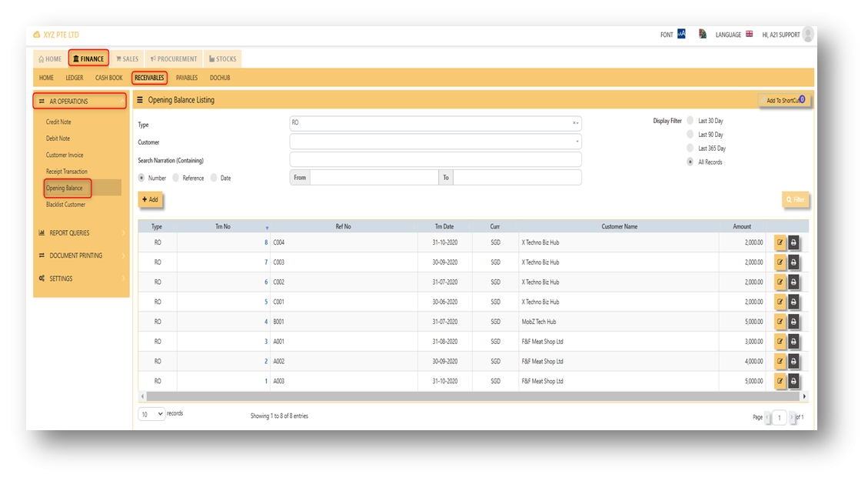Choose All Records display filter
Screen dimensions: 868x481
pos(690,162)
